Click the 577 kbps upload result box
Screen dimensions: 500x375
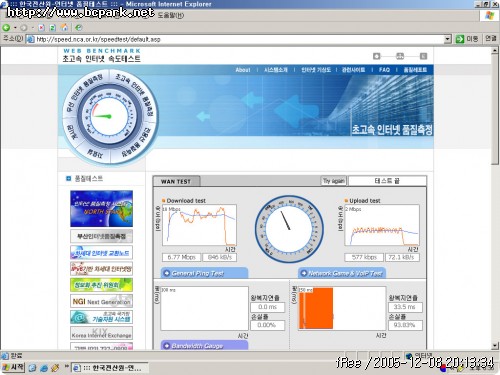(x=364, y=257)
